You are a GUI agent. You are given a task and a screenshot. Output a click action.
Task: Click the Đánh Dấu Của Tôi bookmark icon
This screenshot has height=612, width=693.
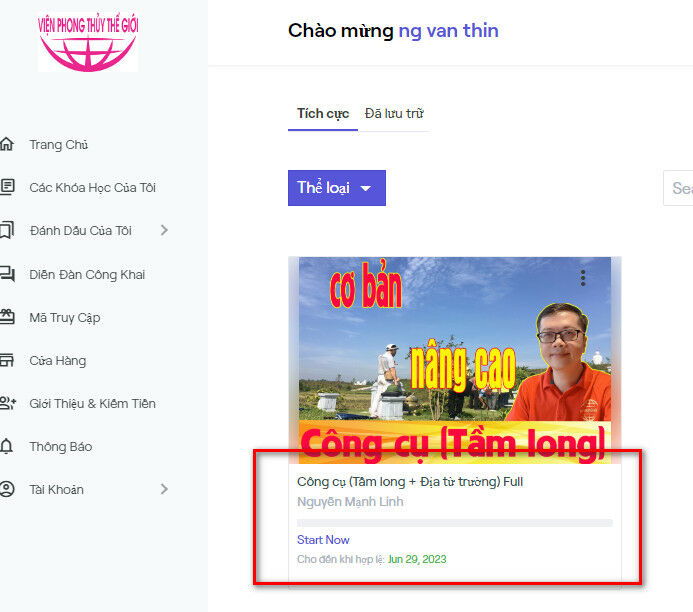coord(7,230)
